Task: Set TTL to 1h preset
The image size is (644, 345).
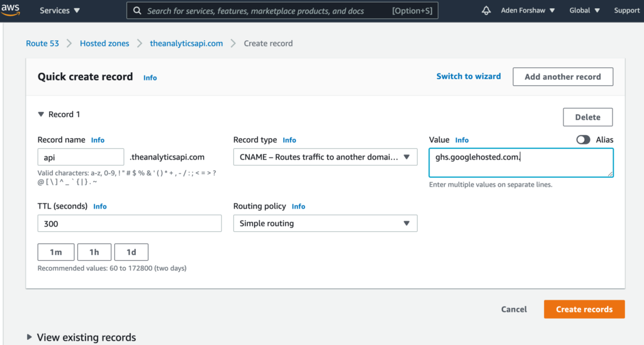Action: [94, 252]
